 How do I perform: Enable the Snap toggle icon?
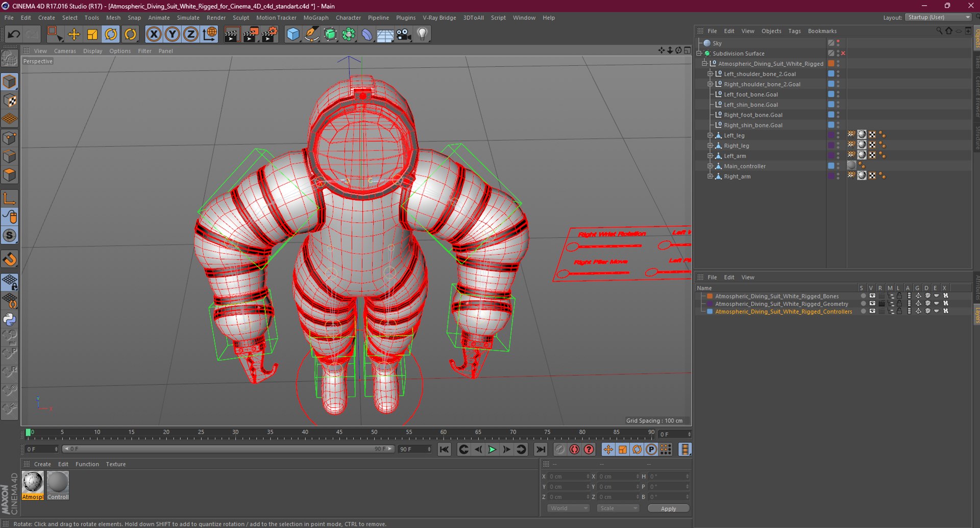[10, 235]
